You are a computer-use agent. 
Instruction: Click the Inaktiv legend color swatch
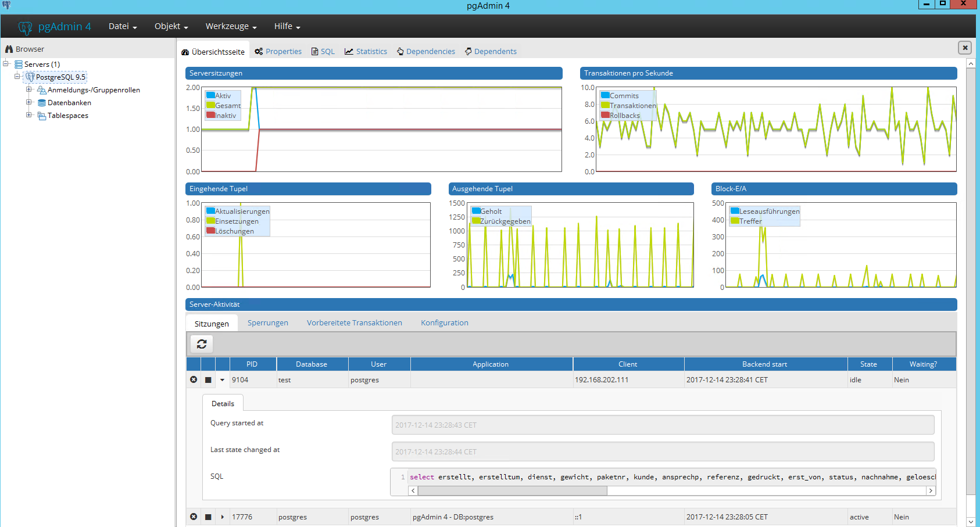pos(210,115)
